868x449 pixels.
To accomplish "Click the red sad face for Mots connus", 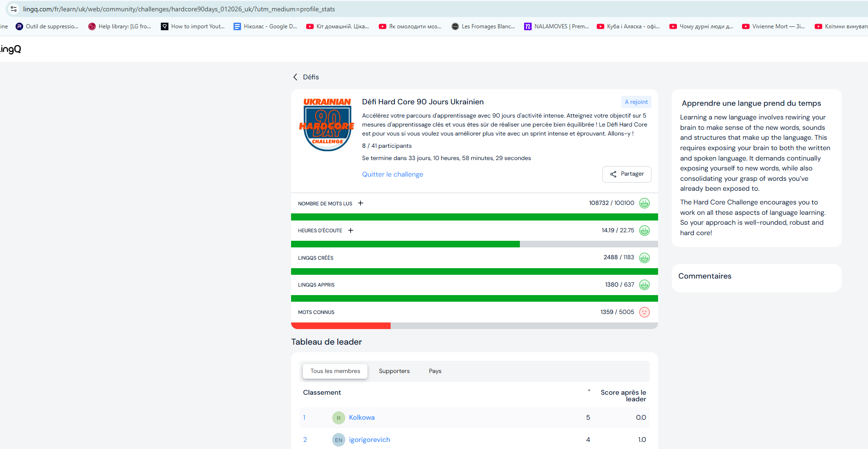I will 644,312.
